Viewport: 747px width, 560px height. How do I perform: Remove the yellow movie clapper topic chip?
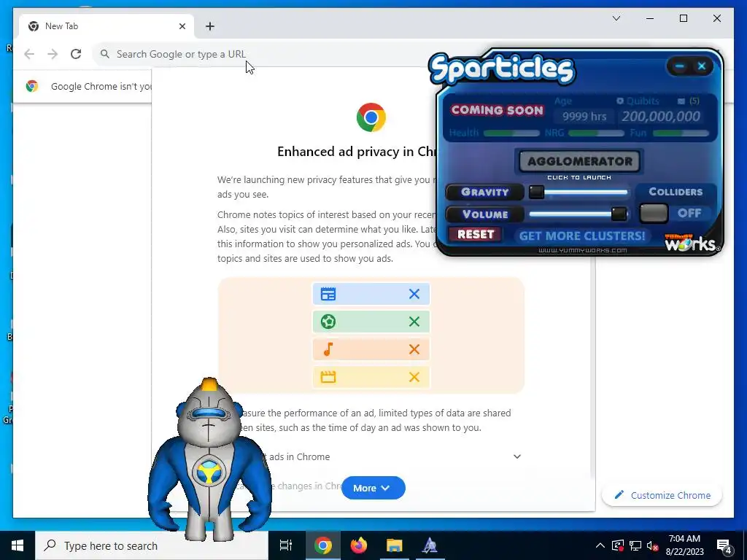tap(414, 377)
